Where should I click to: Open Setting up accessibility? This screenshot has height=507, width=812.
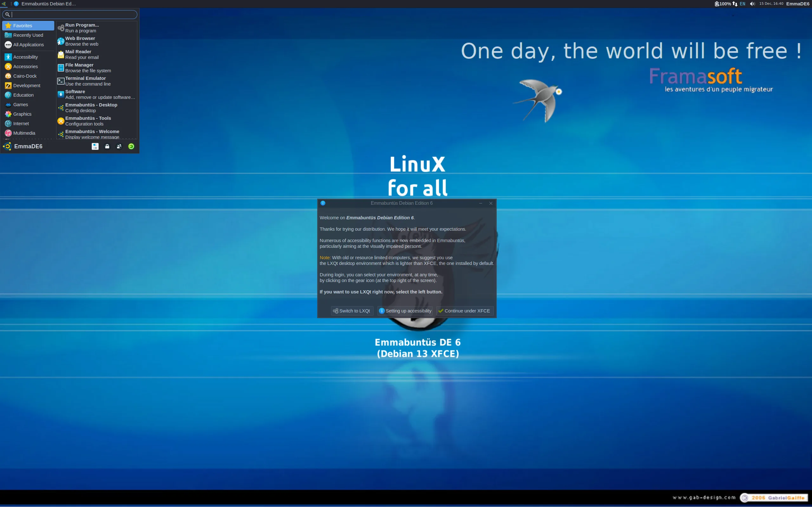click(405, 311)
